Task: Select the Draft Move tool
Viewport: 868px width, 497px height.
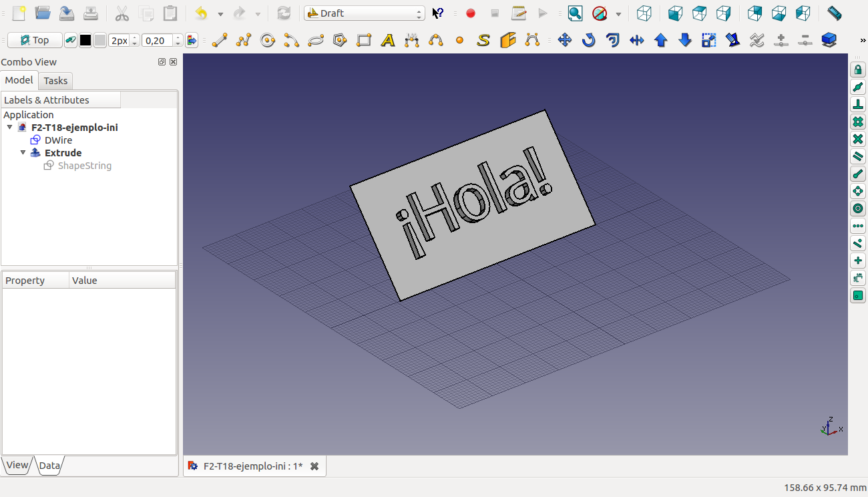Action: (565, 41)
